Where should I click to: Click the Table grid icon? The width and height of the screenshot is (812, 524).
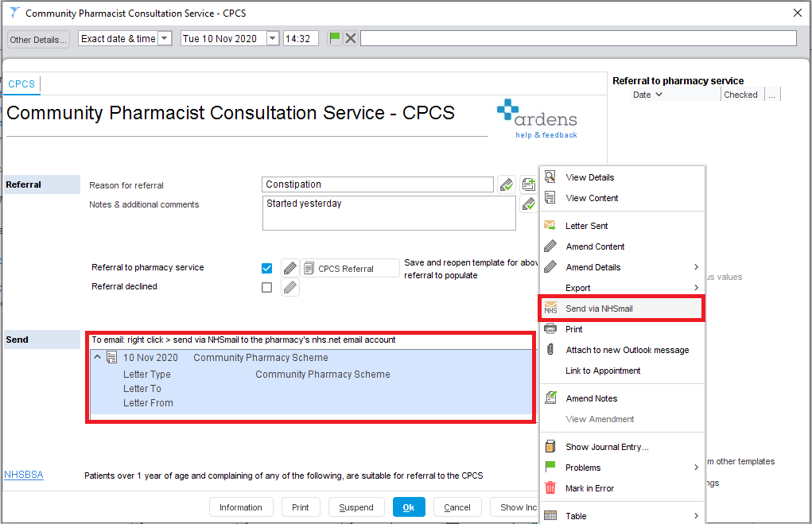[x=550, y=516]
